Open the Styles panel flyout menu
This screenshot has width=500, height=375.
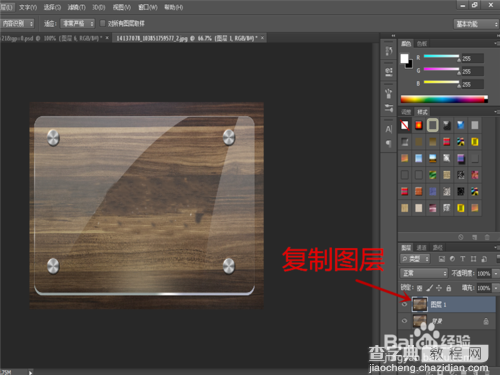click(496, 112)
